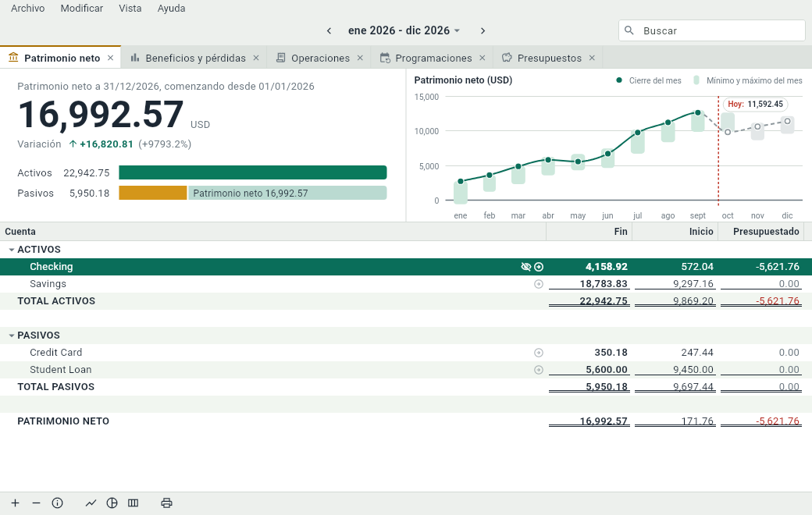The image size is (812, 515).
Task: Switch to the Operaciones tab
Action: coord(320,58)
